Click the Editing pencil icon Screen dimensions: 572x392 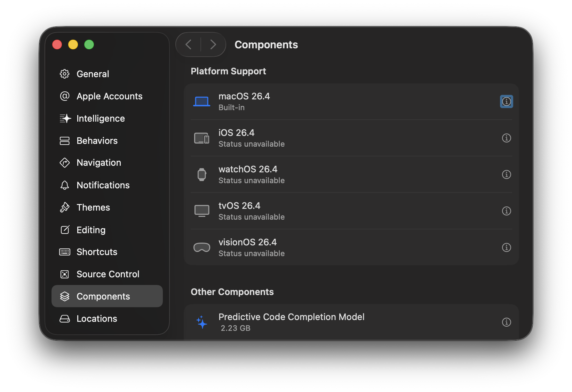click(65, 230)
